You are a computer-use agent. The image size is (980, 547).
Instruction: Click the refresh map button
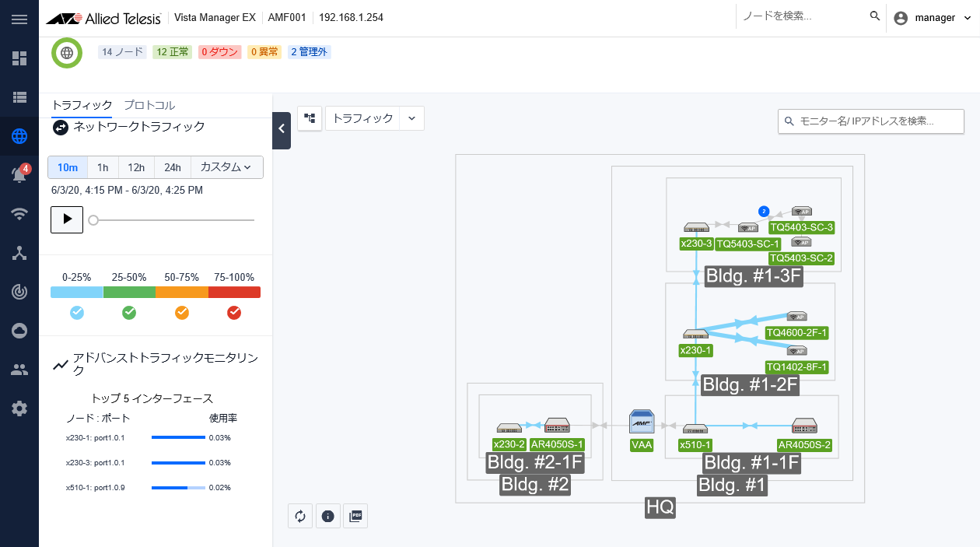click(x=300, y=516)
